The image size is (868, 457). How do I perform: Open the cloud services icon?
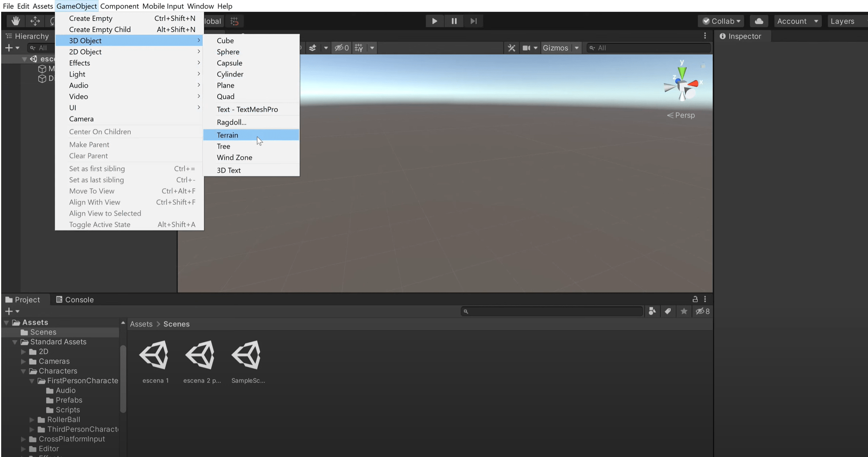coord(759,21)
